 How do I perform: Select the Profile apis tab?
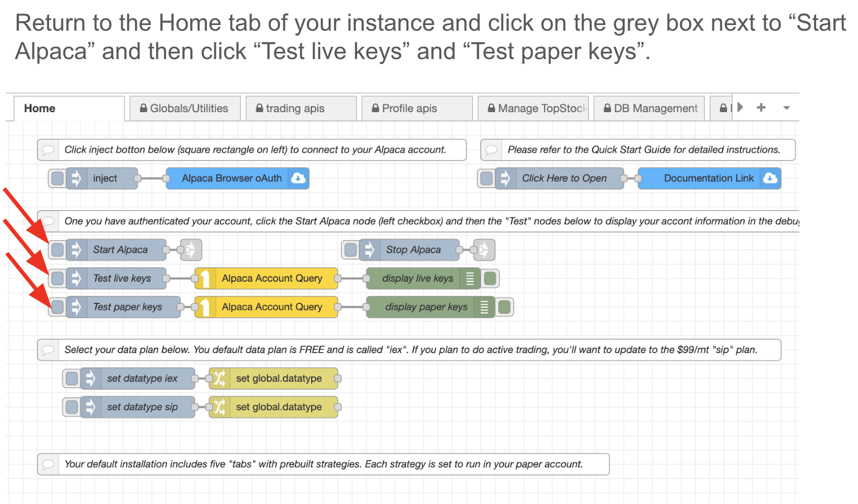[x=416, y=108]
